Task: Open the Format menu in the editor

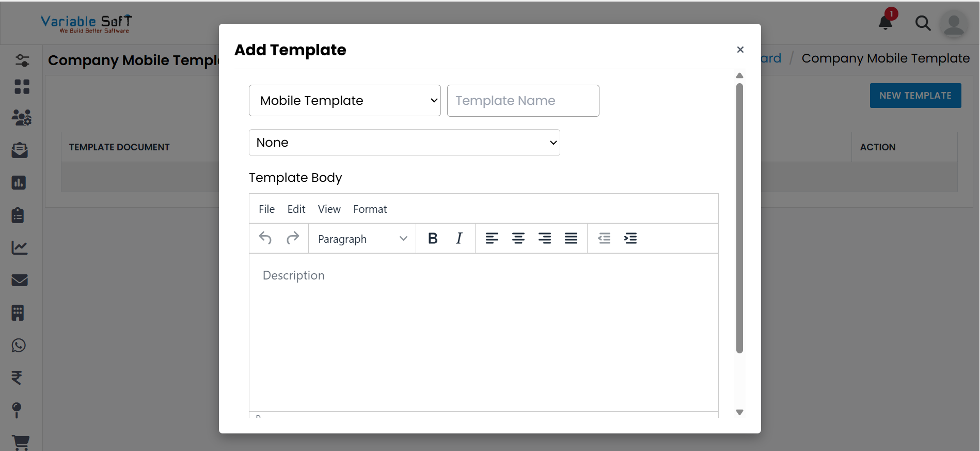Action: coord(370,209)
